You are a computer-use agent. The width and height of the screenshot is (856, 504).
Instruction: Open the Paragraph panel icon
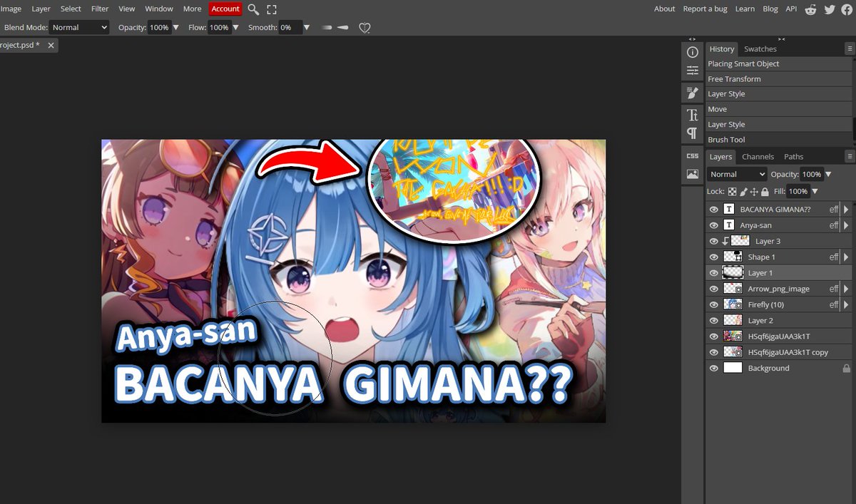(x=693, y=133)
